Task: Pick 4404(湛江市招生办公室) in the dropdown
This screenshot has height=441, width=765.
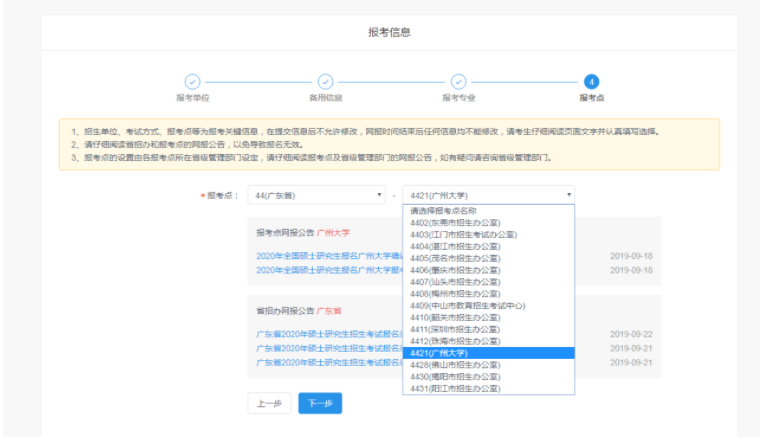Action: tap(488, 246)
